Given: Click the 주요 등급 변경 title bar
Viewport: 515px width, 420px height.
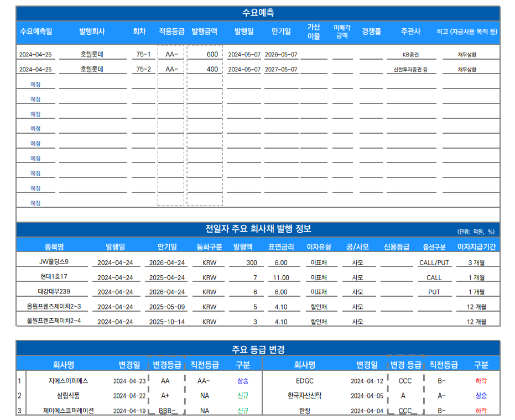Looking at the screenshot, I should (x=258, y=349).
